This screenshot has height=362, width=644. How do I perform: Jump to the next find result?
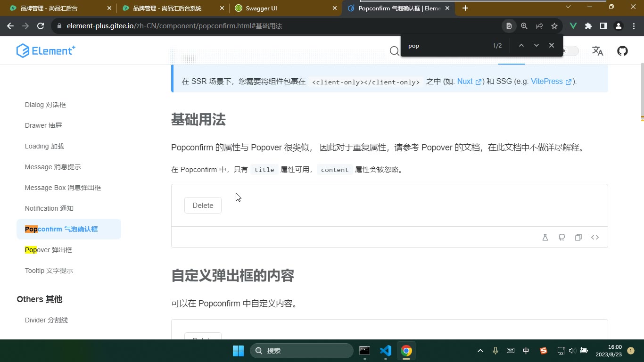click(x=536, y=45)
